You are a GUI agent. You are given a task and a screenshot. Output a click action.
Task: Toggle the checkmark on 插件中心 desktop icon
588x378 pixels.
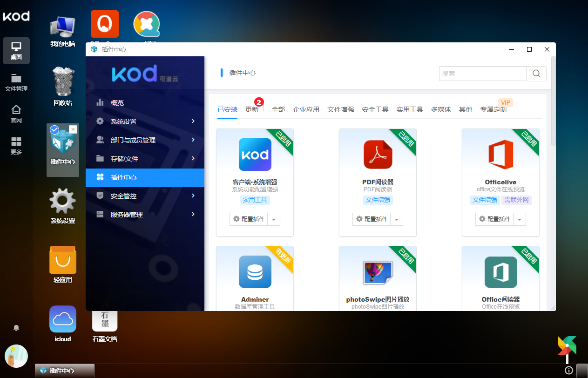(54, 130)
